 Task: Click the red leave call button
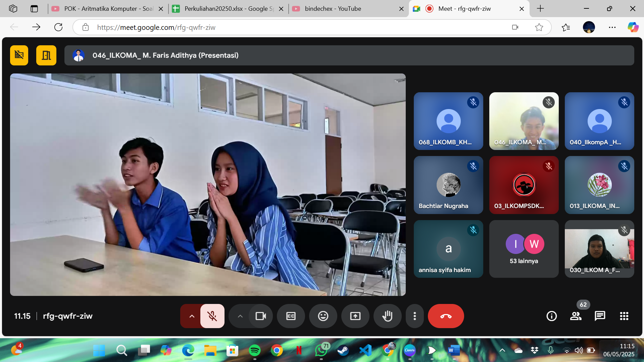point(446,316)
